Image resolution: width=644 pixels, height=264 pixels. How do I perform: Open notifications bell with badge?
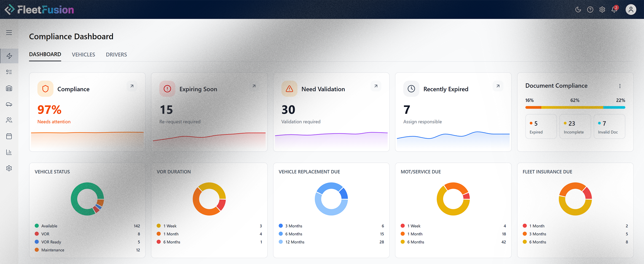pyautogui.click(x=614, y=9)
